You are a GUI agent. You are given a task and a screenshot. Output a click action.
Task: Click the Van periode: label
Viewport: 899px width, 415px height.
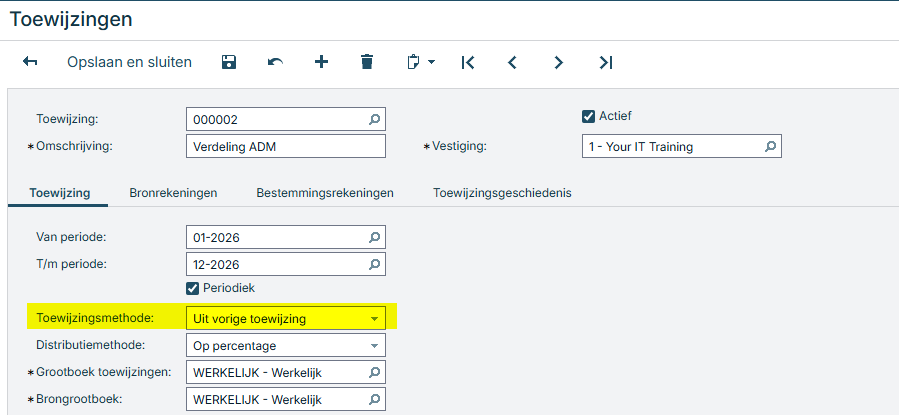(72, 236)
